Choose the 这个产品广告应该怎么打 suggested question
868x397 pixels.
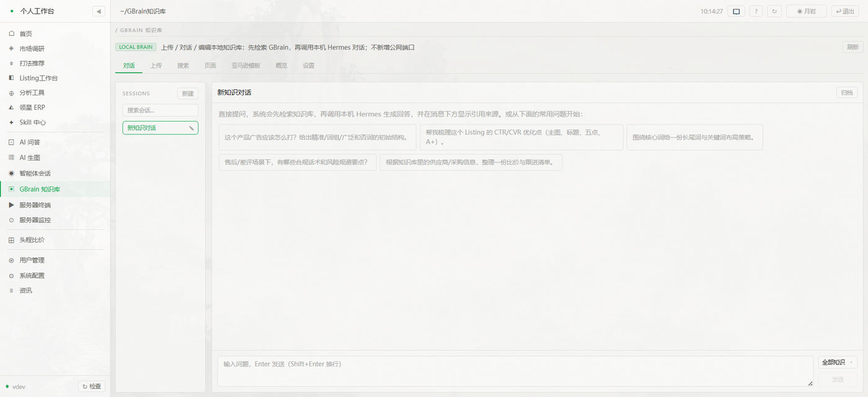coord(317,137)
